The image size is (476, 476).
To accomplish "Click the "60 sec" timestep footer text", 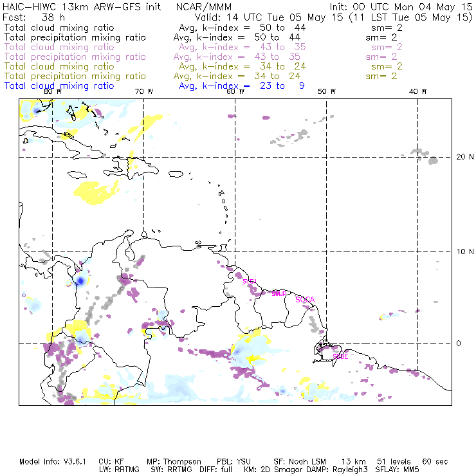I will point(435,462).
